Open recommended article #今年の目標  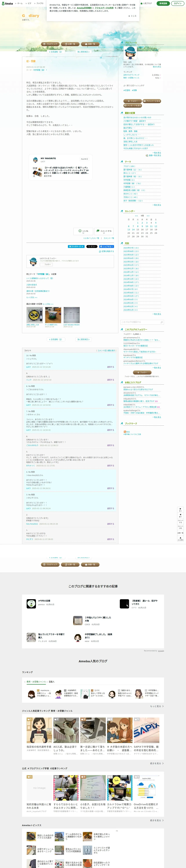pos(44,601)
